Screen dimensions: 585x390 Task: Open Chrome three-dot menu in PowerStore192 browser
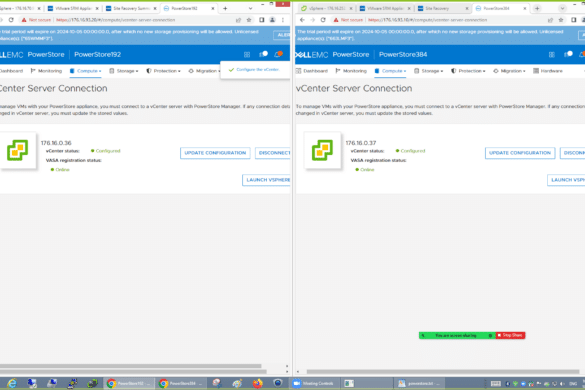point(283,20)
